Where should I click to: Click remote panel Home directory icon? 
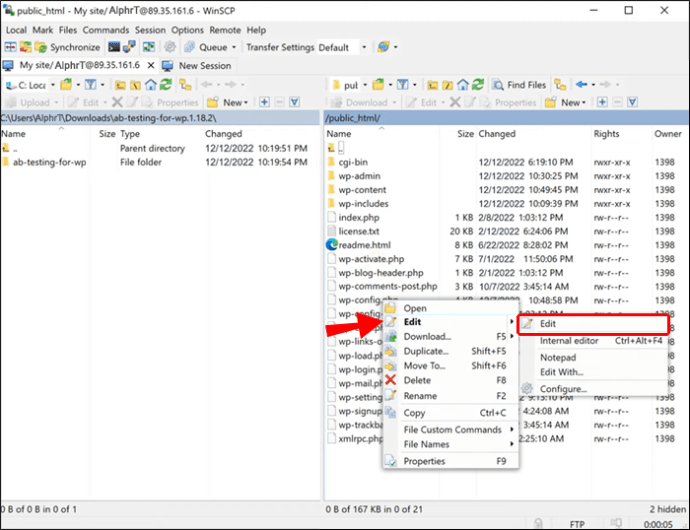pyautogui.click(x=463, y=85)
